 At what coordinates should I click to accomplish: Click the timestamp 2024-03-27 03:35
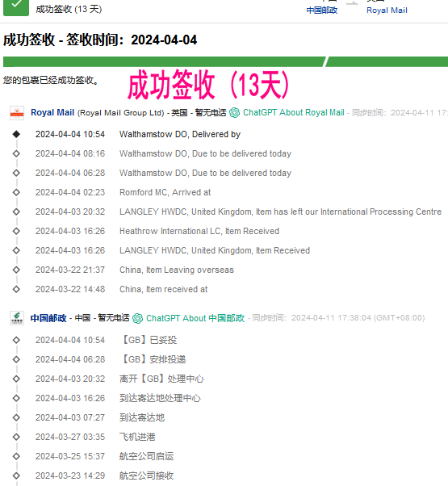click(x=70, y=437)
